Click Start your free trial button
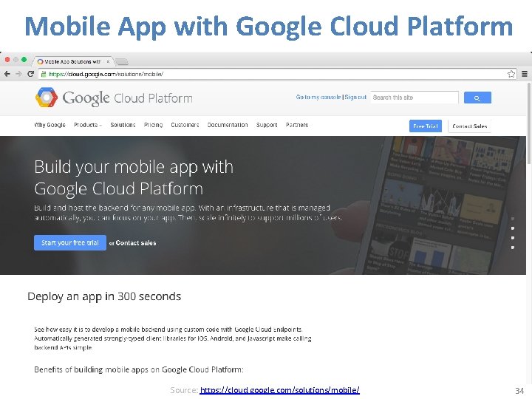Viewport: 532px width, 399px height. pyautogui.click(x=70, y=242)
